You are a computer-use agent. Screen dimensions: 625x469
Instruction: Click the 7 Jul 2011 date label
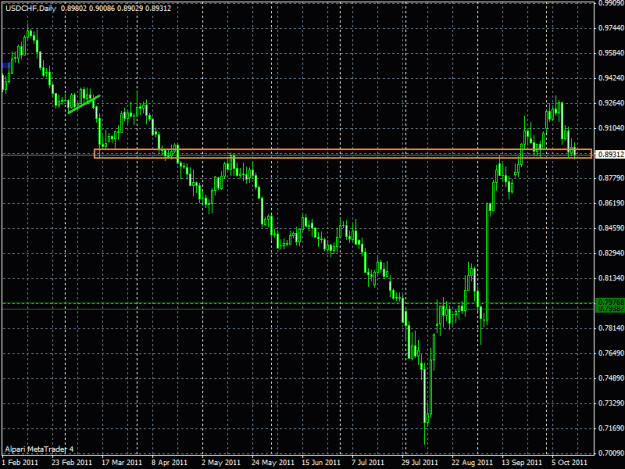[x=368, y=462]
